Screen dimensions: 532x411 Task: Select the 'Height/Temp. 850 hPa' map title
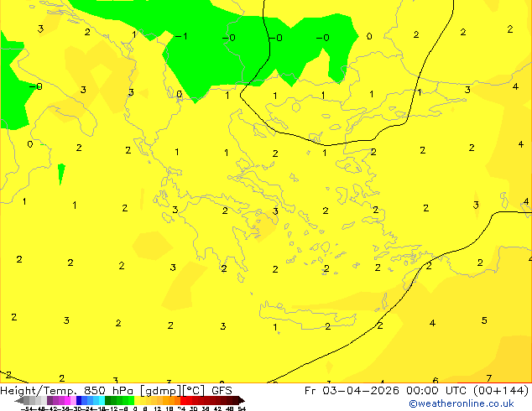pos(67,391)
